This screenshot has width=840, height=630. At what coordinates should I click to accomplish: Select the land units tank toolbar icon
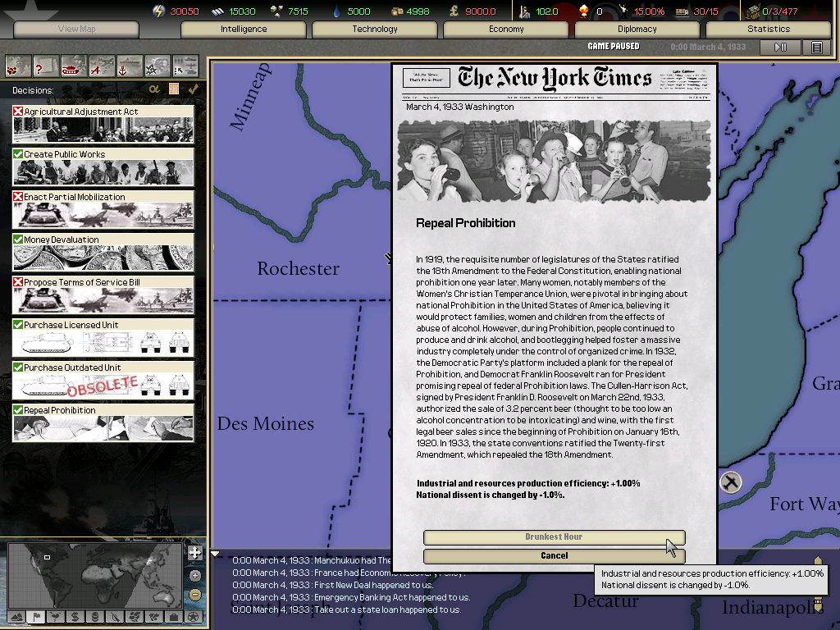pyautogui.click(x=74, y=67)
